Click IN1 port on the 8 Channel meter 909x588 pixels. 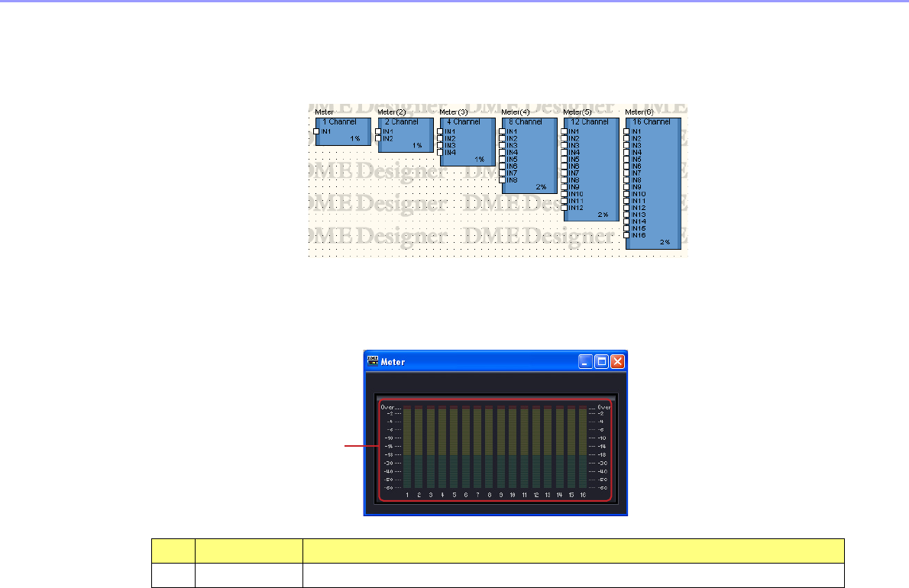tap(503, 131)
